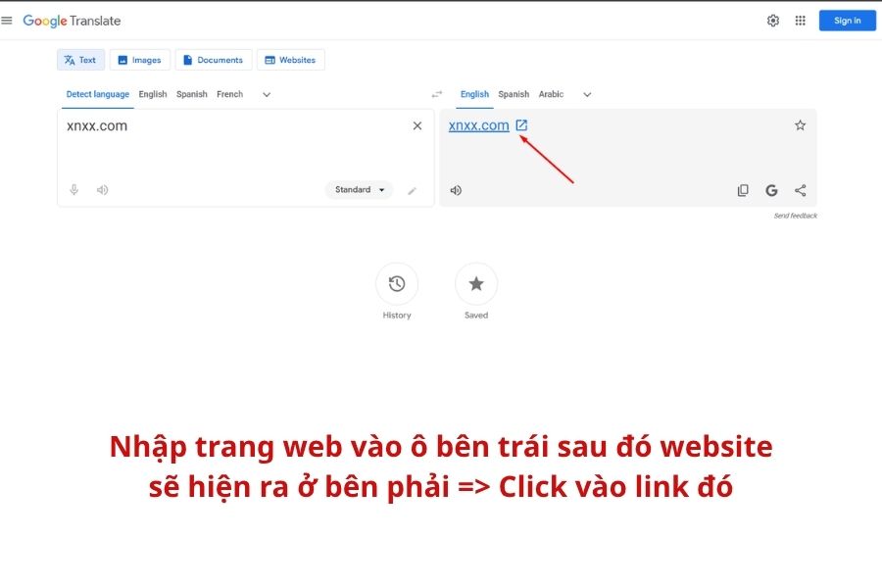This screenshot has height=588, width=882.
Task: Select the voice input microphone icon
Action: pyautogui.click(x=73, y=189)
